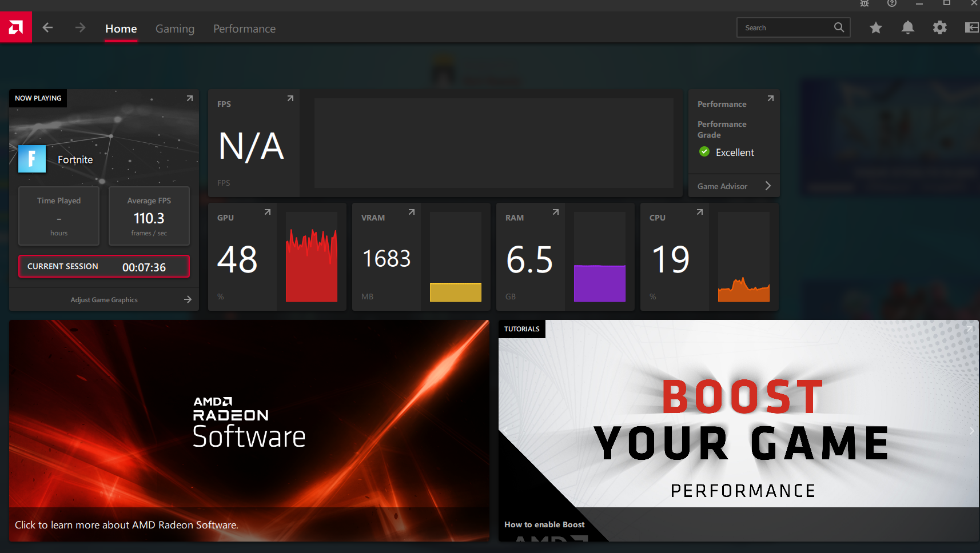The height and width of the screenshot is (553, 980).
Task: Open favorites with the star icon
Action: [876, 27]
